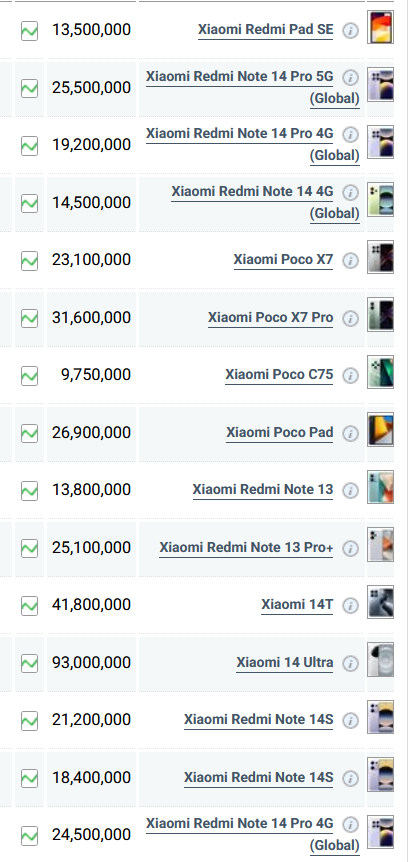
Task: Open Xiaomi Redmi Note 14 Pro 5G link
Action: click(x=253, y=87)
